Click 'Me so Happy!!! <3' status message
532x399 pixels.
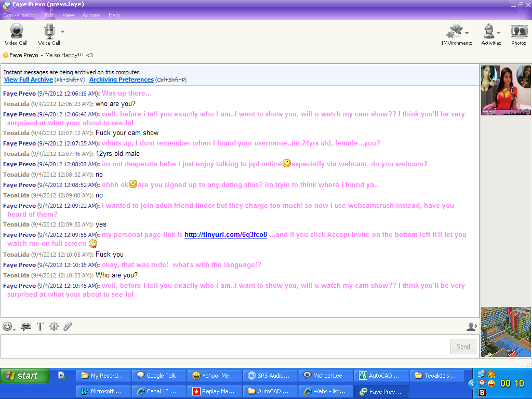pyautogui.click(x=69, y=55)
